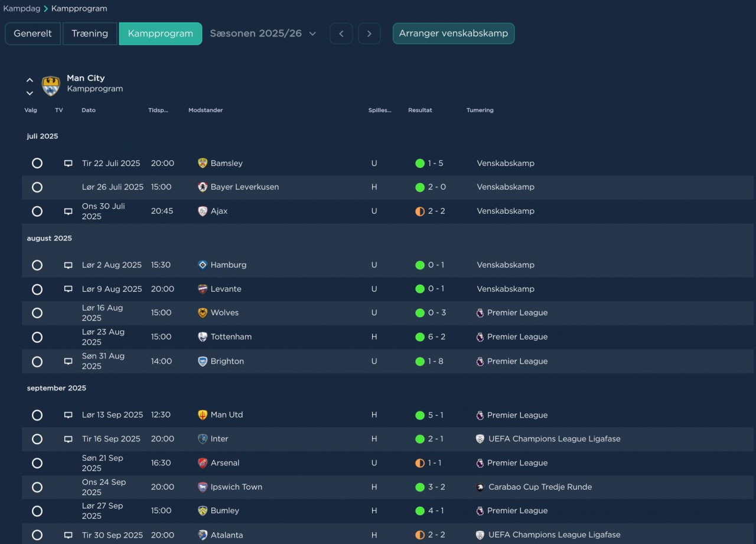Click the Hamburg team badge
Screen dimensions: 756x544
point(203,265)
